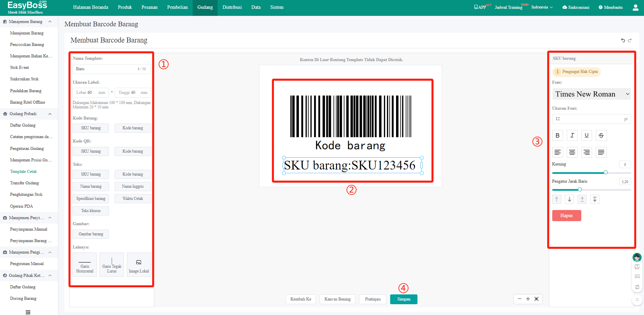Zoom out the canvas with minus
644x315 pixels.
pos(520,299)
